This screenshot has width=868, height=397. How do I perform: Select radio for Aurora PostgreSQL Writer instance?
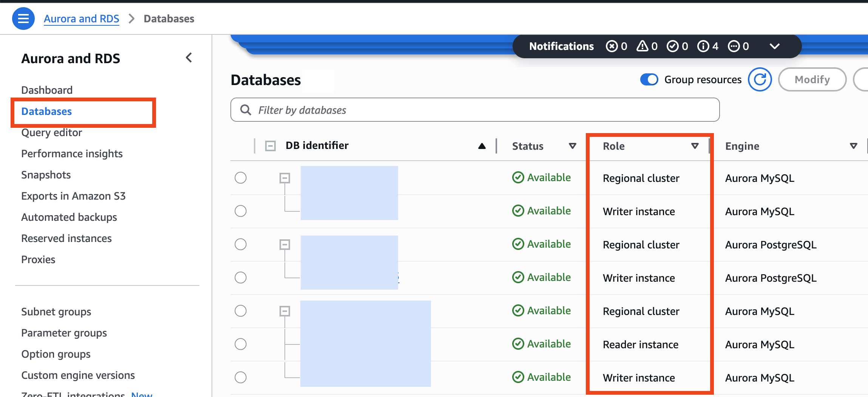pos(241,278)
